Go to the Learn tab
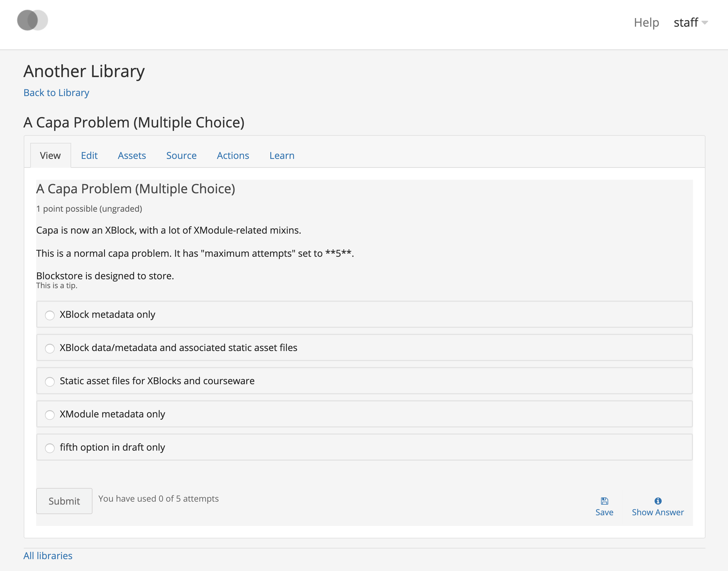Screen dimensions: 728x571 tap(282, 155)
